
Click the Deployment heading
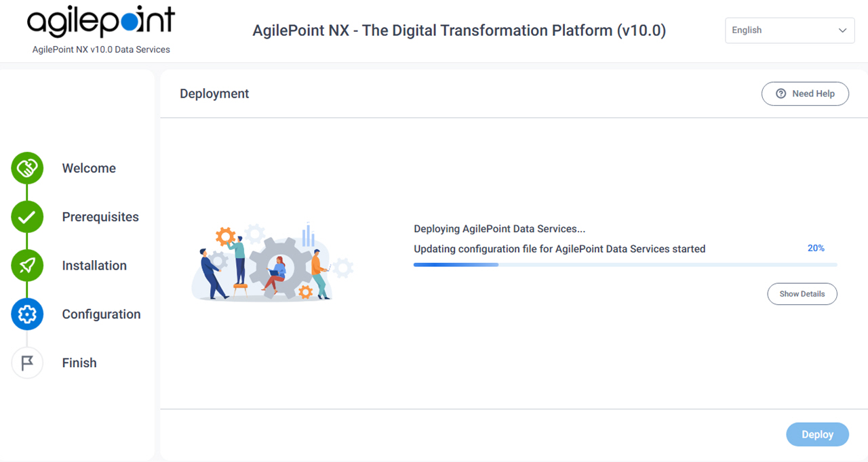coord(214,93)
